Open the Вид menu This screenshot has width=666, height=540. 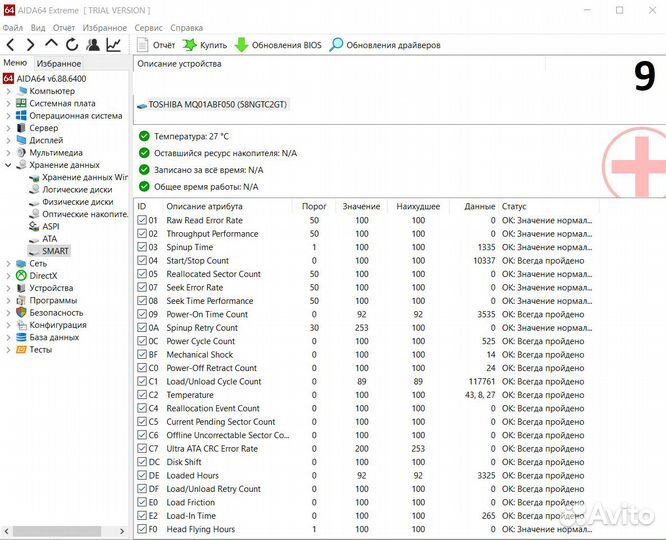38,28
